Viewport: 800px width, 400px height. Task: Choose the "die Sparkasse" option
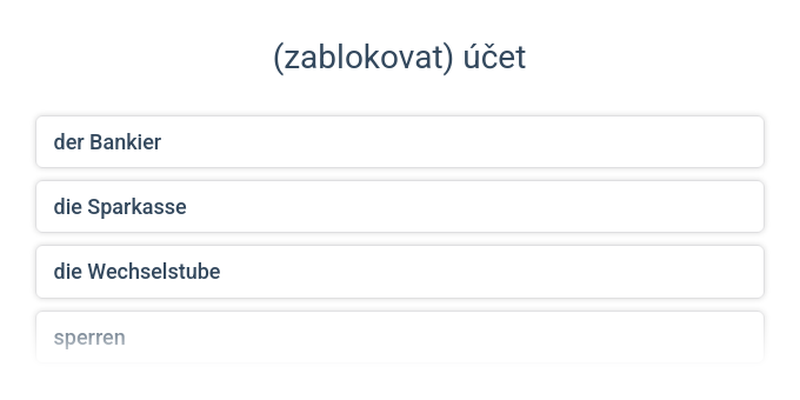[x=400, y=207]
